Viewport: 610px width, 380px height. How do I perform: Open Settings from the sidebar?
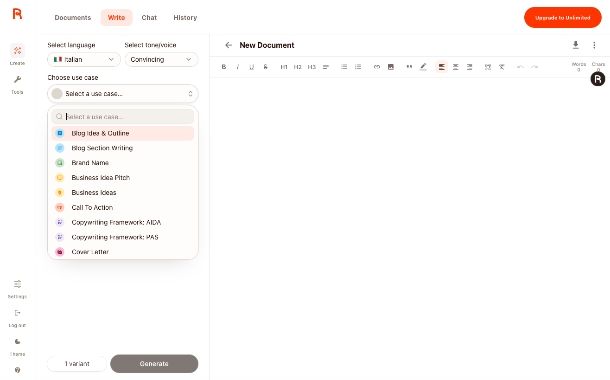17,289
